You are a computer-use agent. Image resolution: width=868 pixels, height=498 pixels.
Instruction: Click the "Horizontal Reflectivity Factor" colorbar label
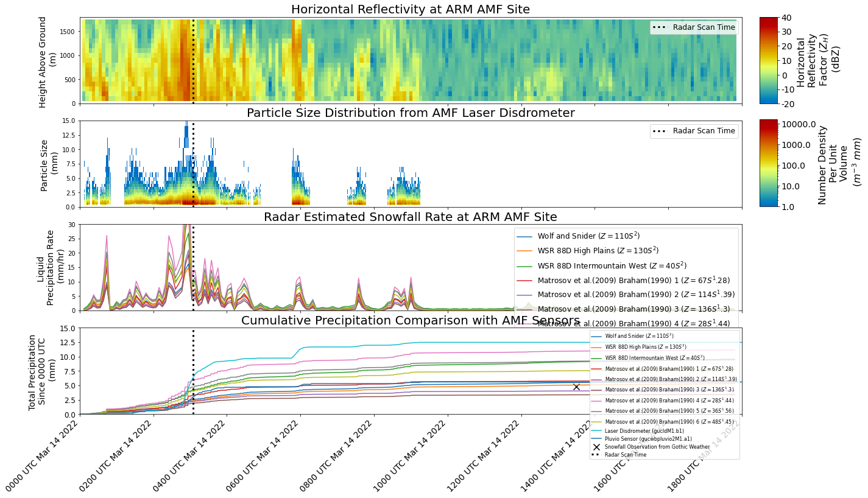click(x=818, y=61)
